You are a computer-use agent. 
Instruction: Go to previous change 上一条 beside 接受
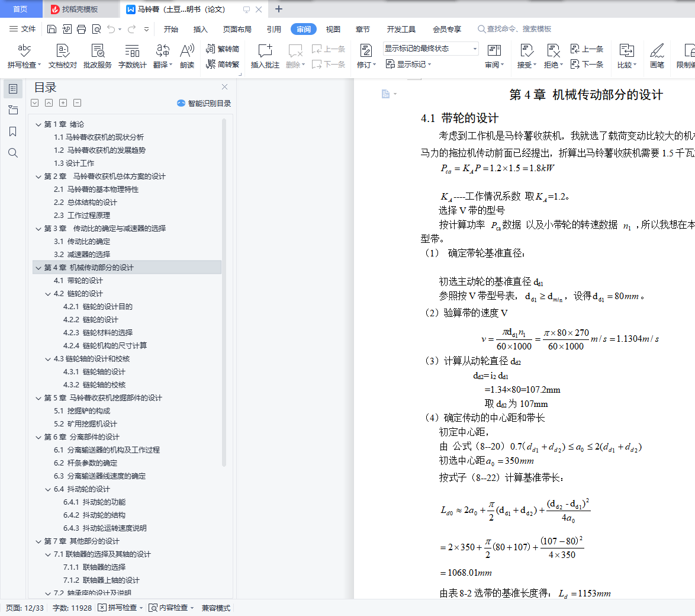pos(587,49)
